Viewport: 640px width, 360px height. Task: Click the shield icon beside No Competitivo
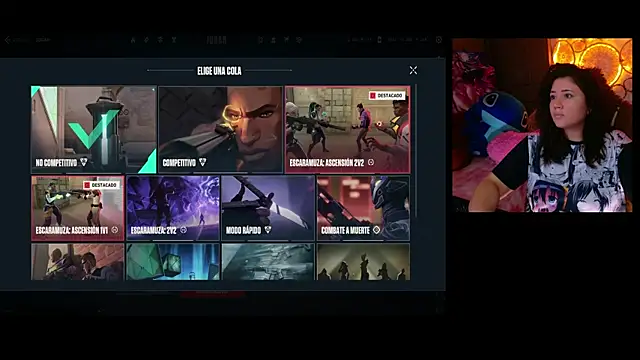click(x=84, y=162)
